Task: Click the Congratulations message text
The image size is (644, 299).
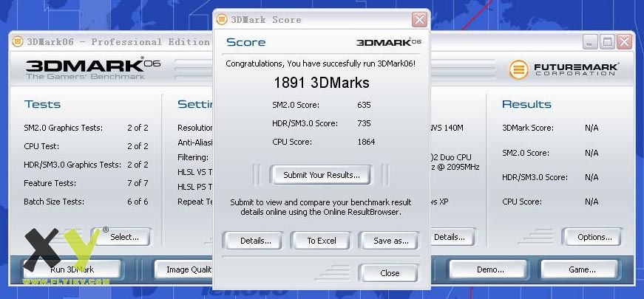Action: click(x=321, y=64)
